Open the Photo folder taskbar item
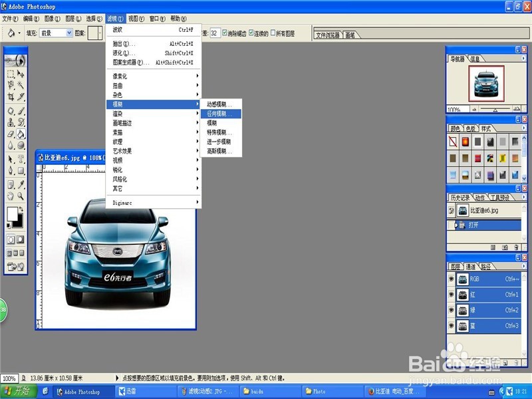Image resolution: width=532 pixels, height=399 pixels. 332,392
